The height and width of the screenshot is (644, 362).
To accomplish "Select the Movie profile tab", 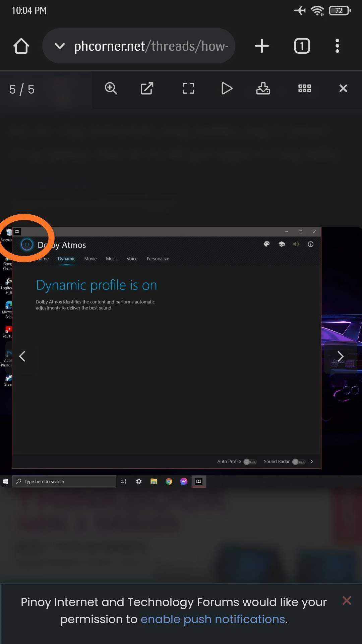I will [90, 259].
